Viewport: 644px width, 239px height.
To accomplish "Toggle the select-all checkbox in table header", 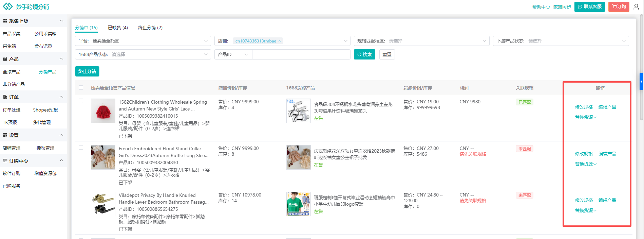I will [x=81, y=88].
